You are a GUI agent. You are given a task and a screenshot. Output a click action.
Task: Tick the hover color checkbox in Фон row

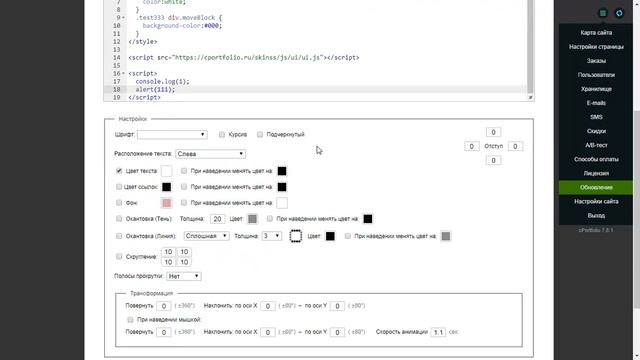(x=184, y=202)
